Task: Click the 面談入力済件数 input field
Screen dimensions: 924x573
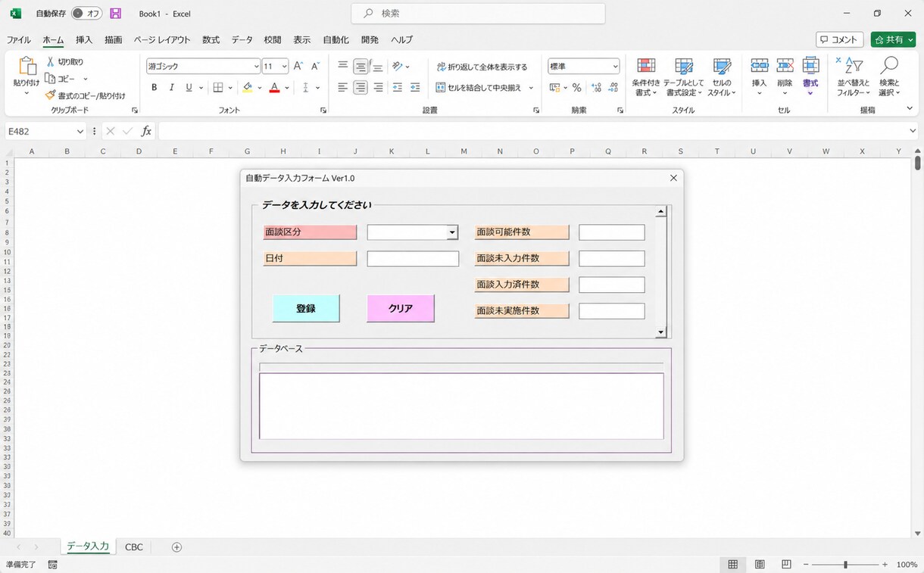Action: tap(612, 285)
